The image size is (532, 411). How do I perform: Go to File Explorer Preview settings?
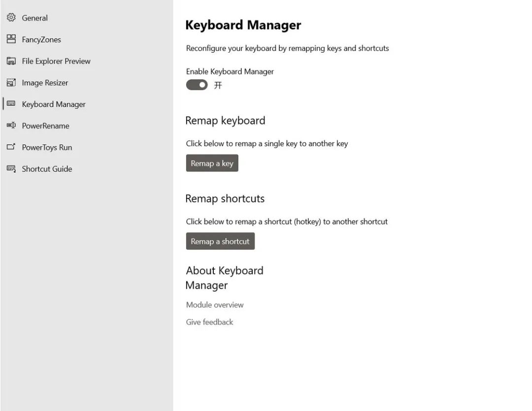(x=56, y=62)
